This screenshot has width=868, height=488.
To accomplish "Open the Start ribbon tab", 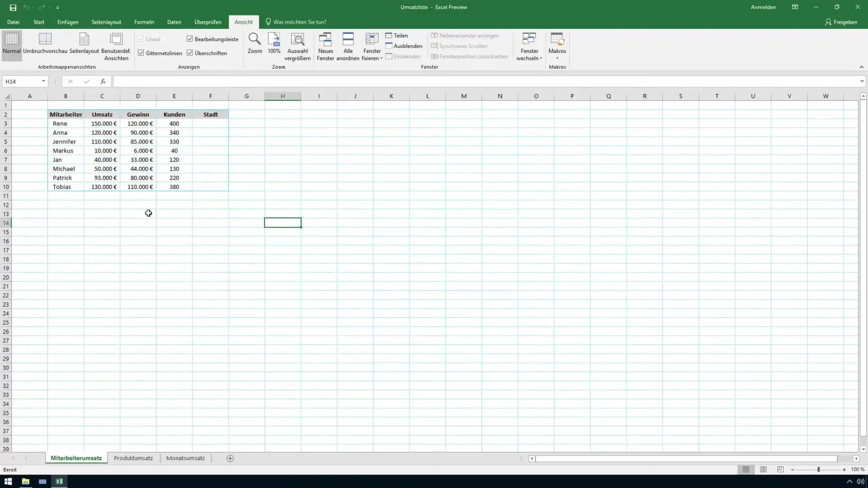I will tap(39, 22).
